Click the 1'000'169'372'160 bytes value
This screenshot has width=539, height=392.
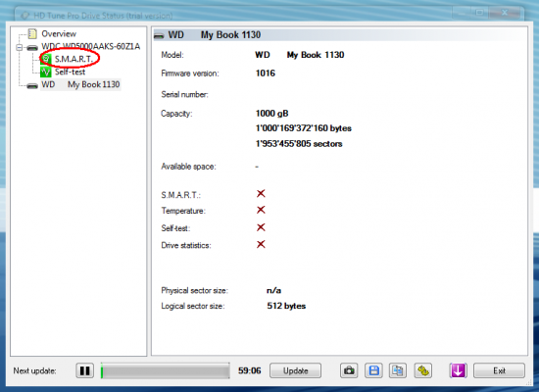304,128
